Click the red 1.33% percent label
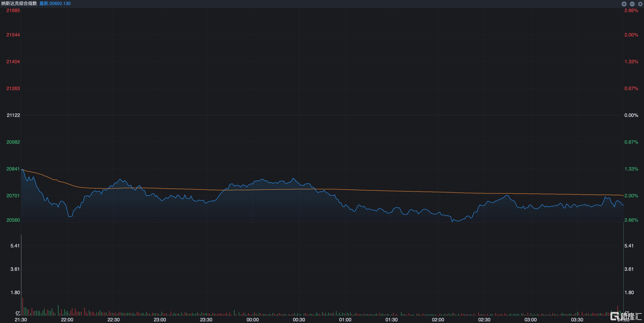Viewport: 644px width, 323px height. pyautogui.click(x=631, y=62)
